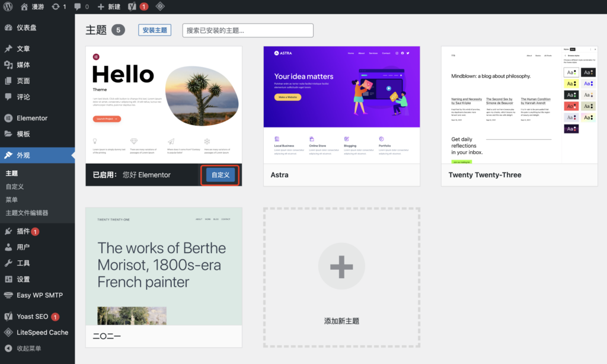Click the theme count badge 5

[x=118, y=30]
